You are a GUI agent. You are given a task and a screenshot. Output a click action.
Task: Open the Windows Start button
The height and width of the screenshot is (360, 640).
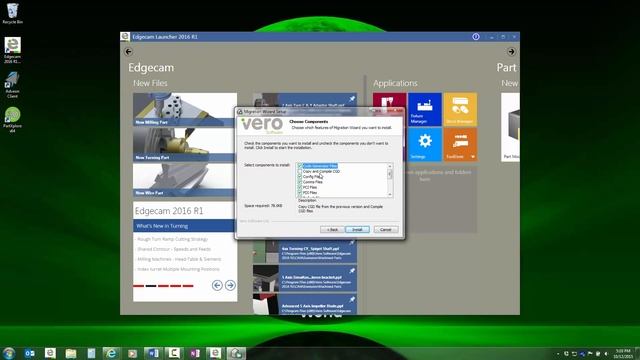[x=9, y=353]
